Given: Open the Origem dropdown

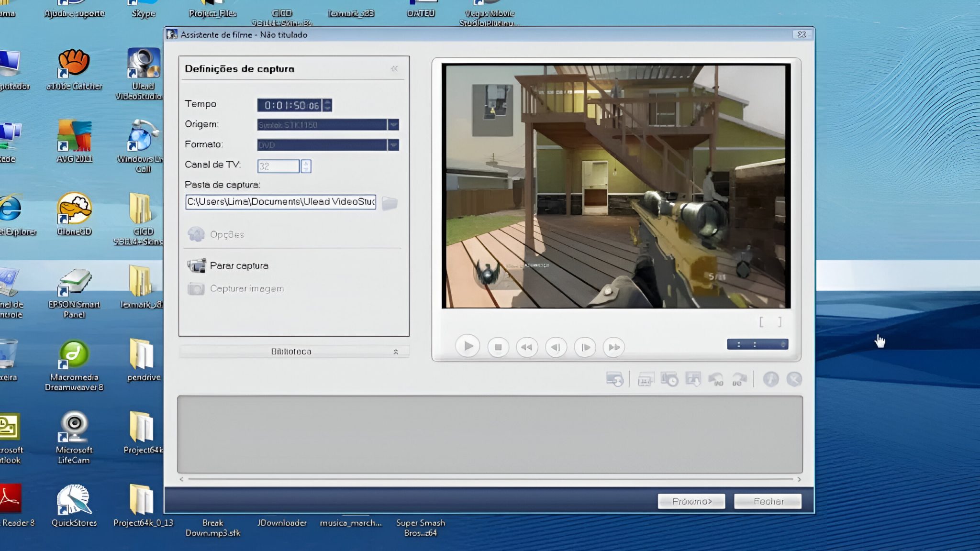Looking at the screenshot, I should point(393,124).
